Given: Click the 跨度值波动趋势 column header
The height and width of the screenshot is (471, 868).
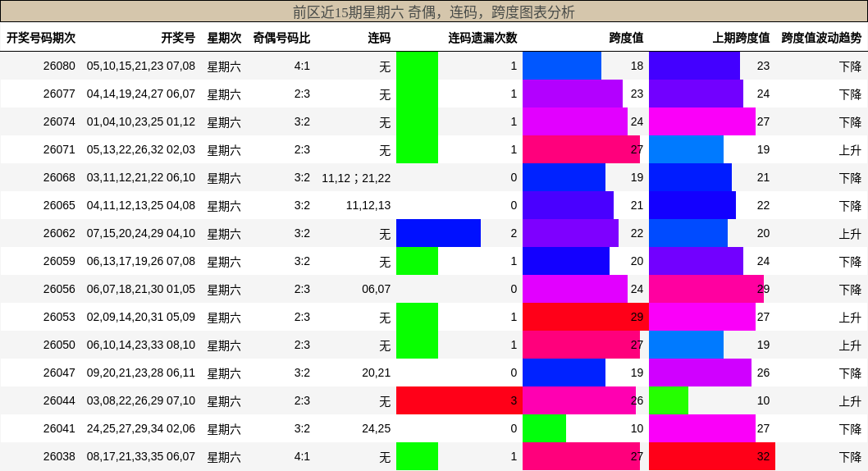Looking at the screenshot, I should click(821, 38).
